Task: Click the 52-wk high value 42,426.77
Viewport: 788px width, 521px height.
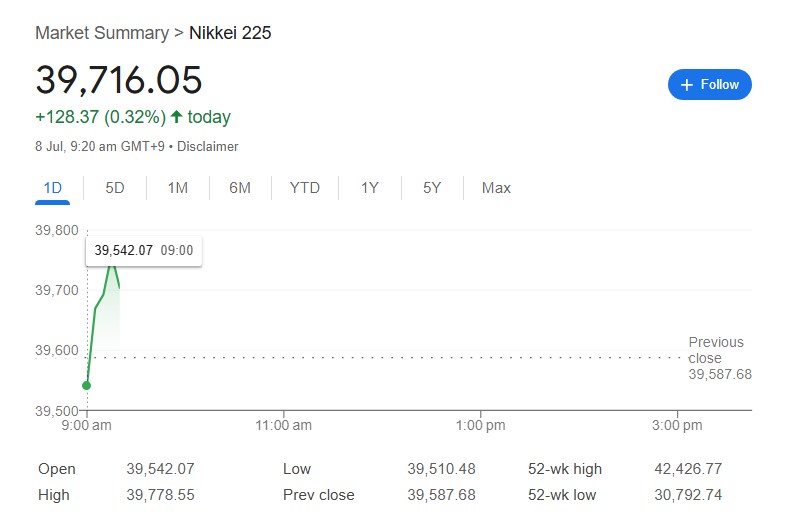Action: pos(688,469)
